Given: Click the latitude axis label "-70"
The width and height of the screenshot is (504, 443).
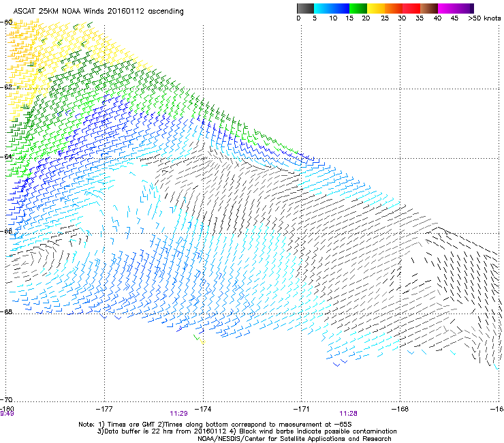Looking at the screenshot, I should tap(6, 399).
